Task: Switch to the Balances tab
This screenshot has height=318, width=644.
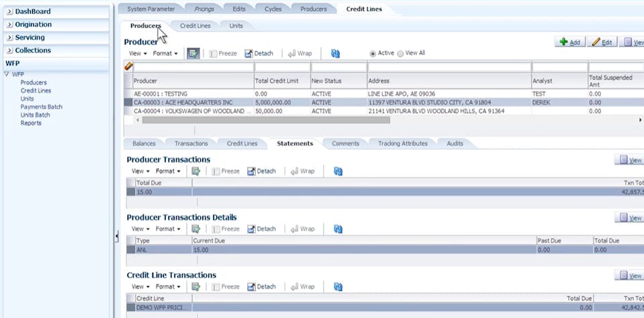Action: click(x=144, y=143)
